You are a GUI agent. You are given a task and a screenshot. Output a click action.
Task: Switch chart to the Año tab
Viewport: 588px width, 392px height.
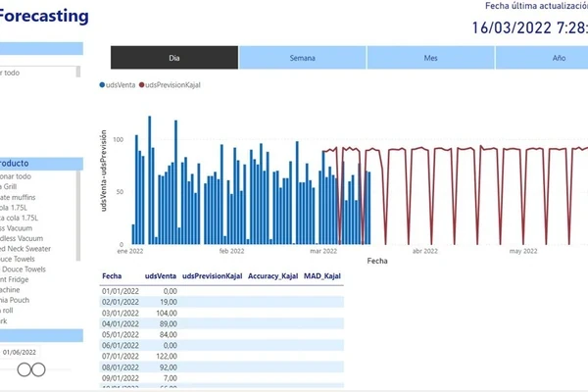coord(558,58)
